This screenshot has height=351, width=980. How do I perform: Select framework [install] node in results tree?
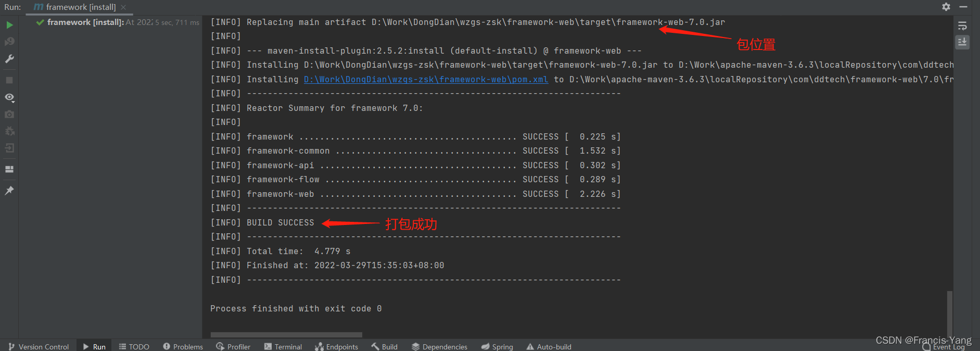(118, 22)
